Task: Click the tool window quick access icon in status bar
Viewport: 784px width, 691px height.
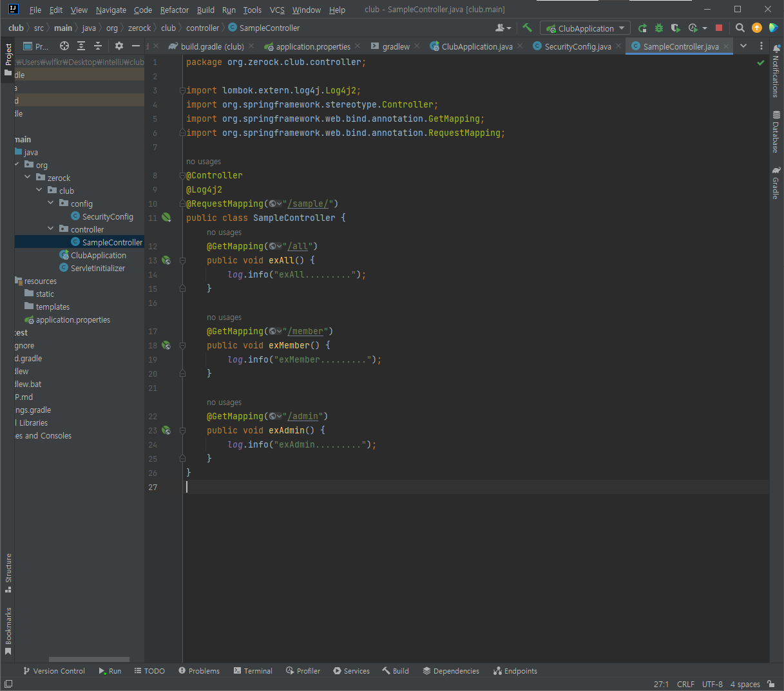Action: (x=8, y=684)
